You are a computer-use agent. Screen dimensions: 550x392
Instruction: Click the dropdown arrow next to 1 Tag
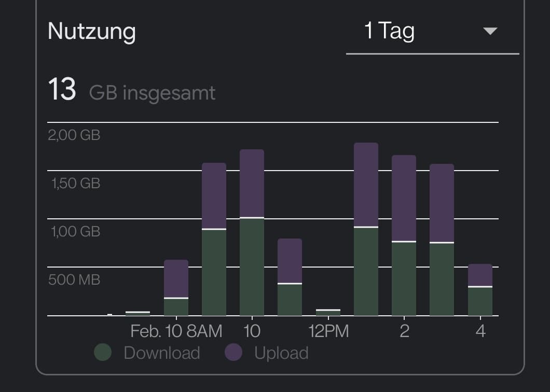click(x=490, y=32)
